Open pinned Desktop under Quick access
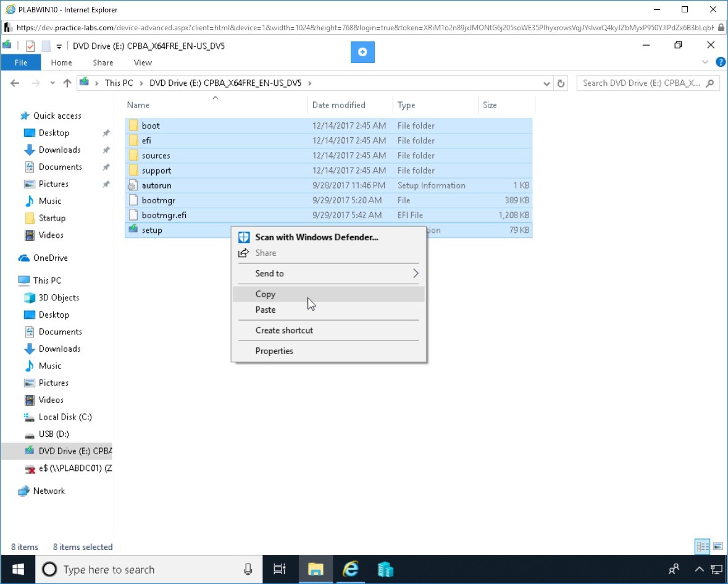 click(54, 133)
